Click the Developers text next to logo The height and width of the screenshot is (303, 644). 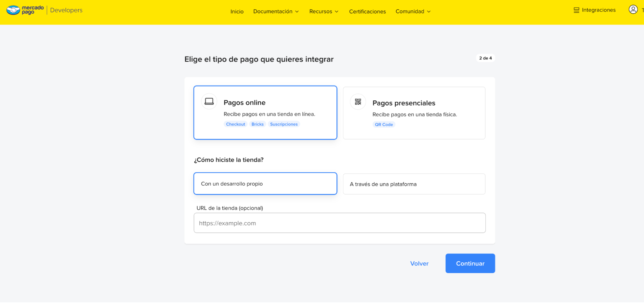[66, 10]
